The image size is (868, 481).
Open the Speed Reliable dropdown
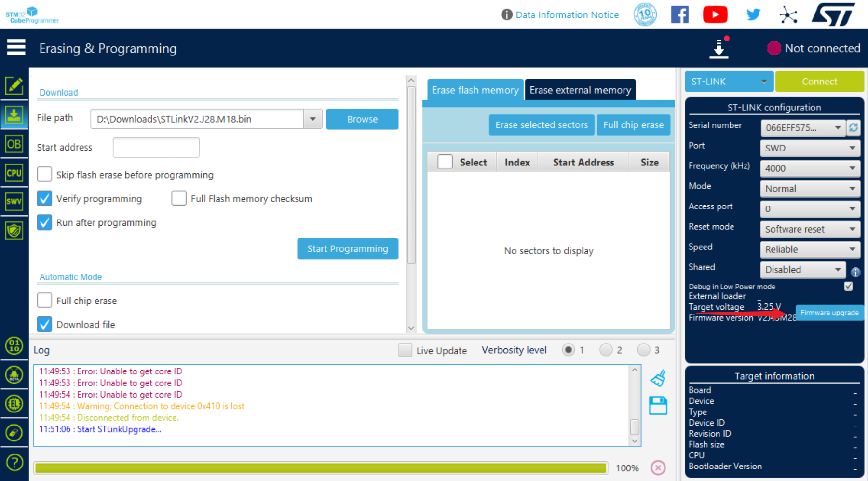[810, 249]
